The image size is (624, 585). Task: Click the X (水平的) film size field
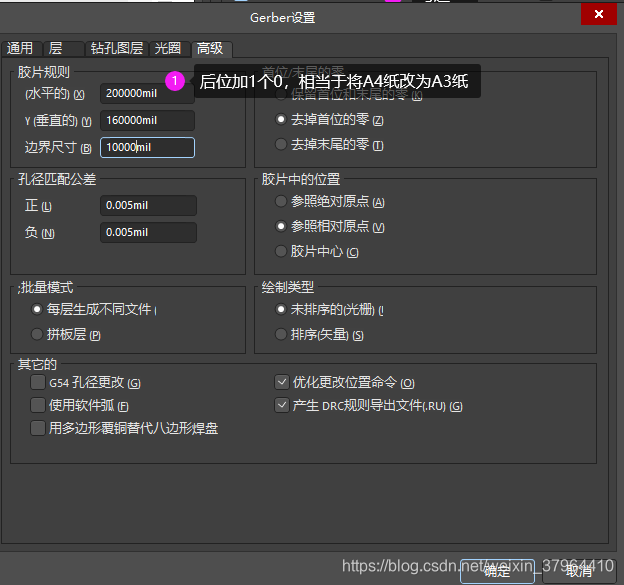pos(147,94)
